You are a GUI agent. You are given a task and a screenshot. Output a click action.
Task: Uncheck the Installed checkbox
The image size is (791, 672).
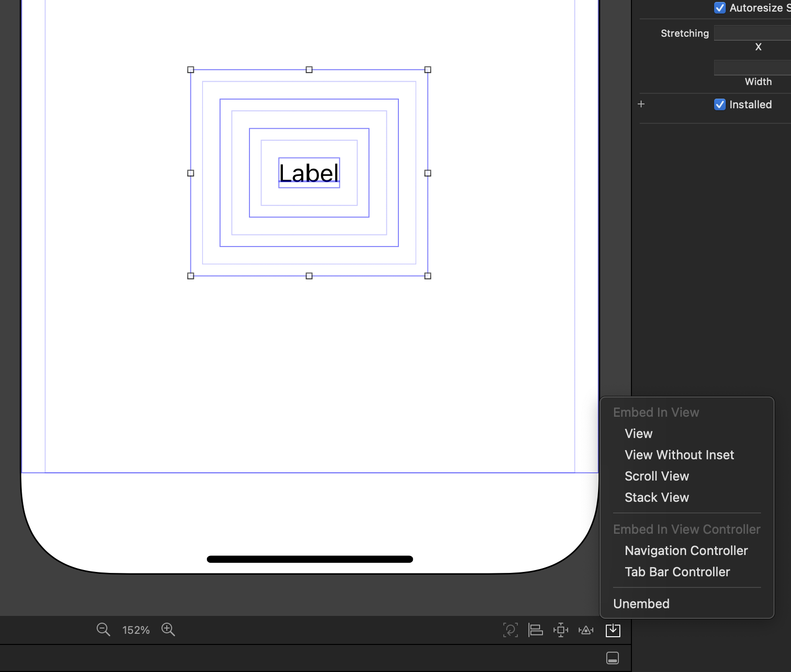[x=720, y=104]
